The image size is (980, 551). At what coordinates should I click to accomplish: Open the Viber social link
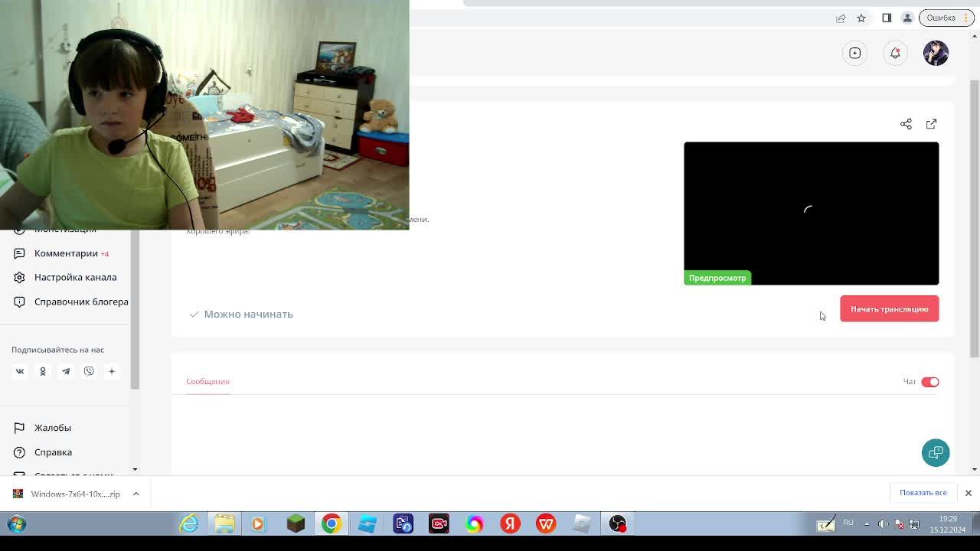pyautogui.click(x=89, y=371)
